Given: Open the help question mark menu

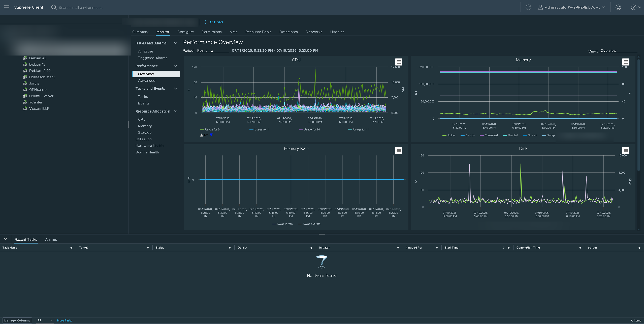Looking at the screenshot, I should [636, 7].
